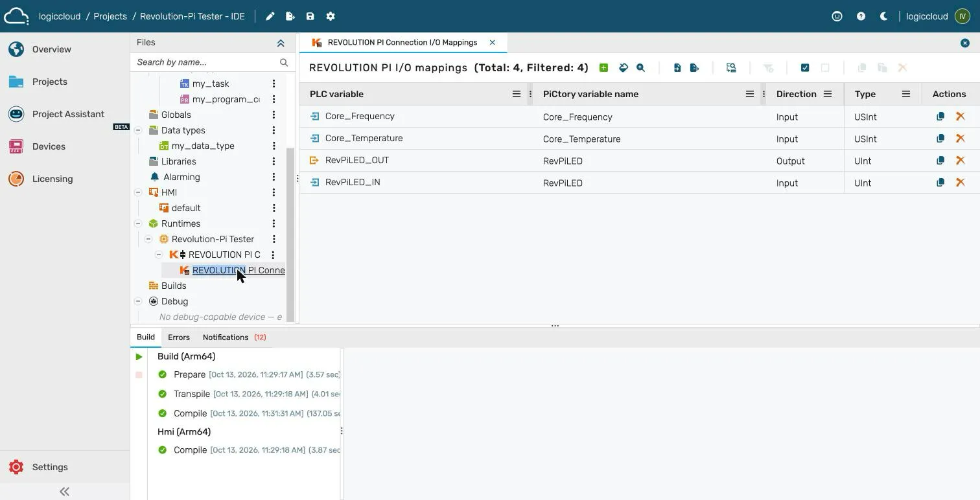The height and width of the screenshot is (500, 980).
Task: Click the find and replace icon
Action: pyautogui.click(x=731, y=68)
